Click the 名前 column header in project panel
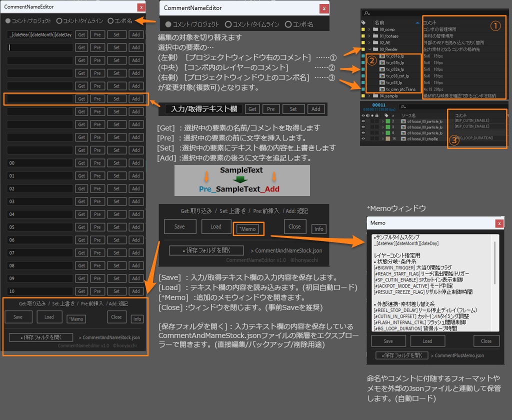Screen dimensions: 512x420 (379, 22)
